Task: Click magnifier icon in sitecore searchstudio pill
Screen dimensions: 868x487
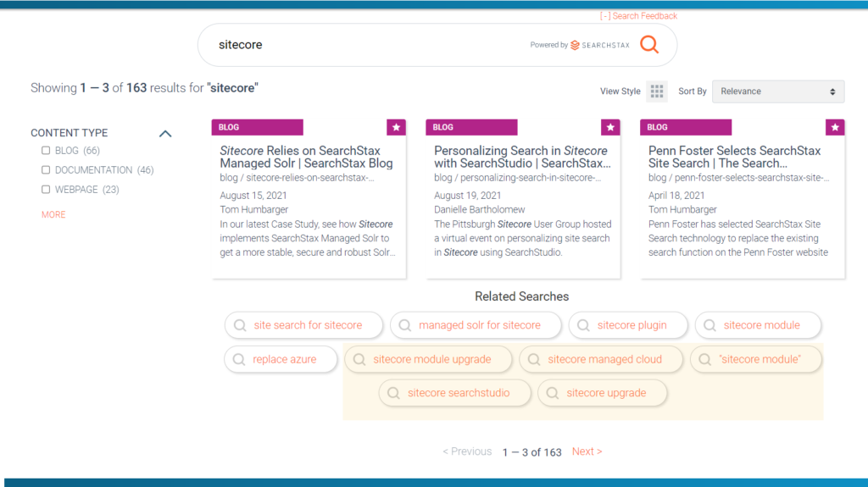Action: pos(393,393)
